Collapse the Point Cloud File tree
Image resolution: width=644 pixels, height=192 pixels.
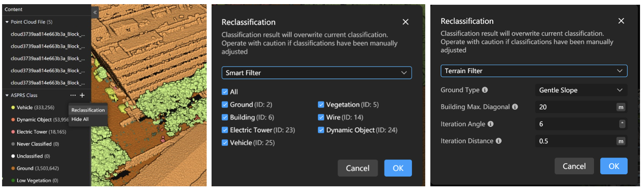point(7,22)
